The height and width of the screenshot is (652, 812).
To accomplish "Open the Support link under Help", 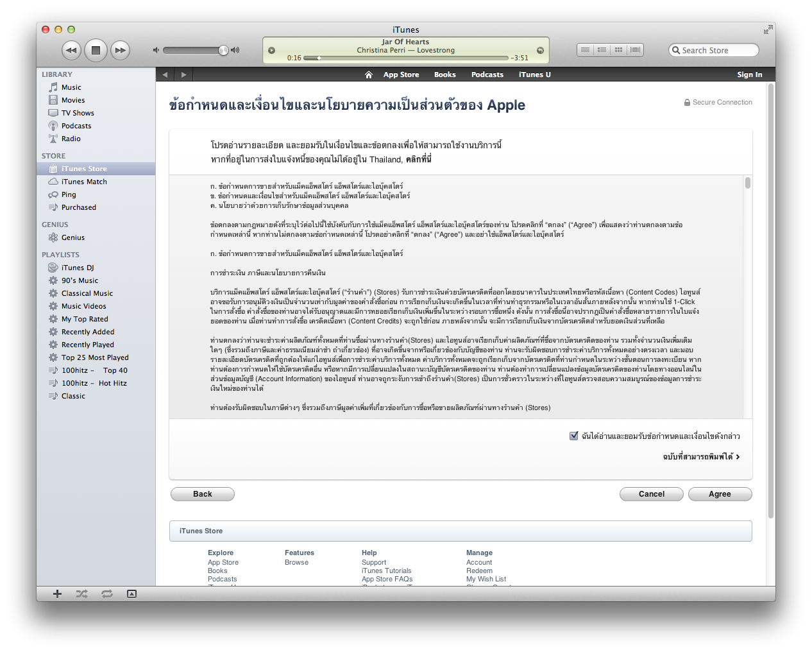I will (374, 562).
